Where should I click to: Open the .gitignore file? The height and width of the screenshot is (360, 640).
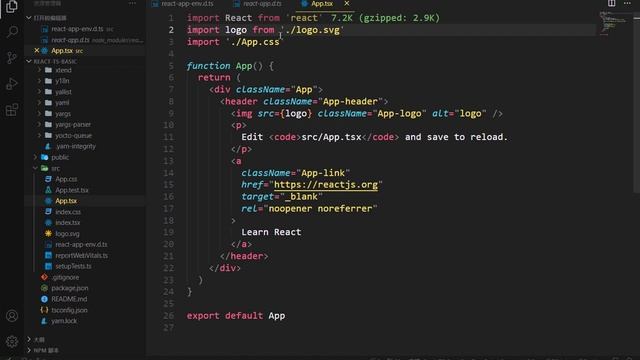pos(65,277)
